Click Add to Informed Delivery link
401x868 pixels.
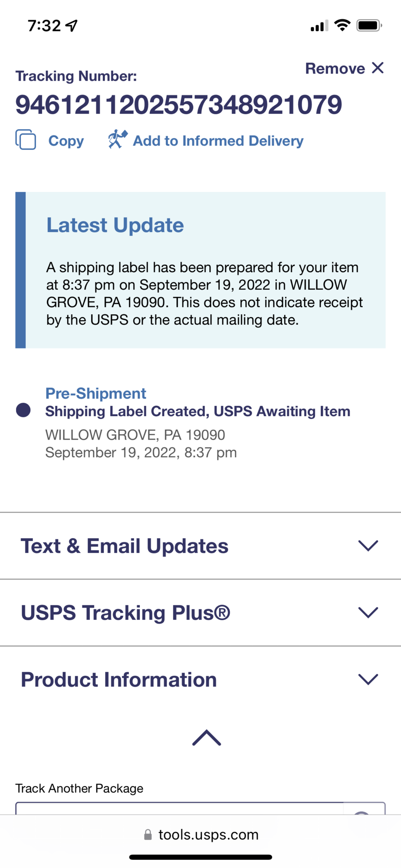[x=218, y=141]
